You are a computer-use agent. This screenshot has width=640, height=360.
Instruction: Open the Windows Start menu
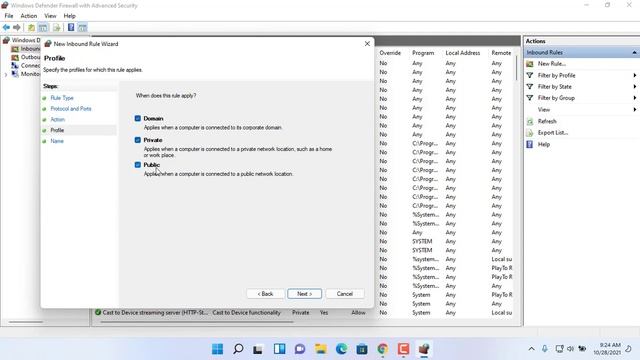coord(218,349)
